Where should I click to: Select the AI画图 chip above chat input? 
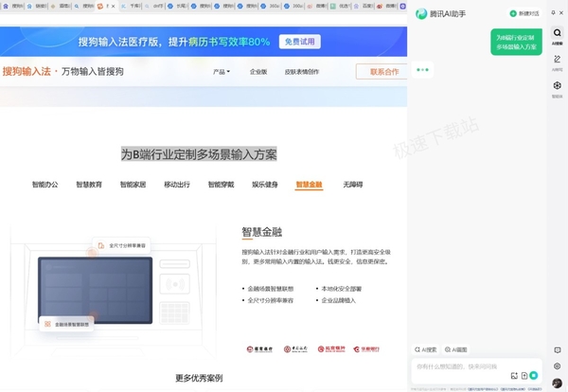click(455, 349)
